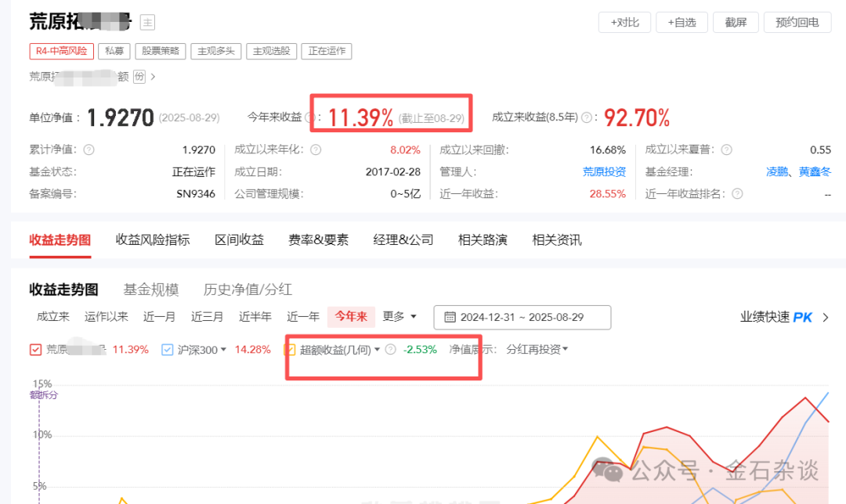Select 成立来 time range
846x504 pixels.
(53, 316)
